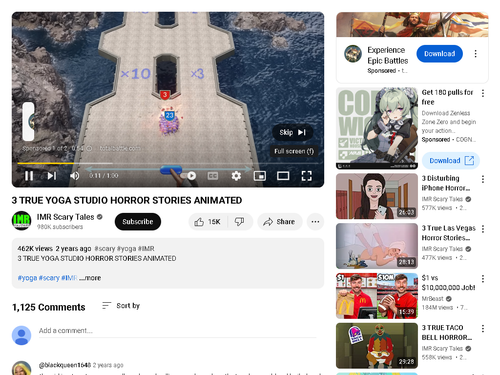The height and width of the screenshot is (375, 500).
Task: Download Experience Epic Battles ad
Action: coord(439,54)
